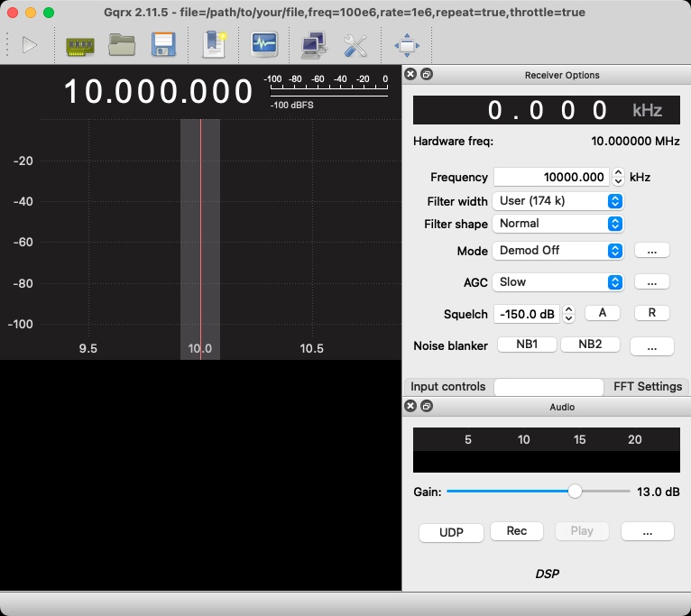Click the Frequency kHz input field
691x616 pixels.
pos(551,177)
